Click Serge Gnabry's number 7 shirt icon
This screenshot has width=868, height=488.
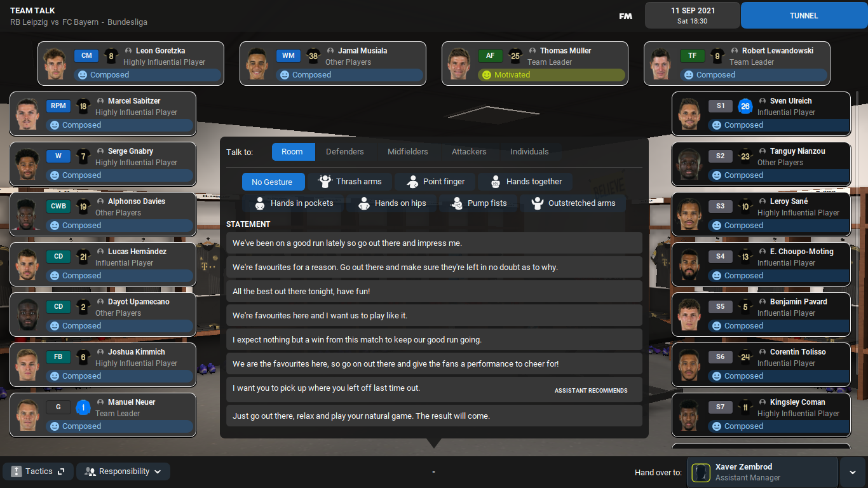click(83, 156)
